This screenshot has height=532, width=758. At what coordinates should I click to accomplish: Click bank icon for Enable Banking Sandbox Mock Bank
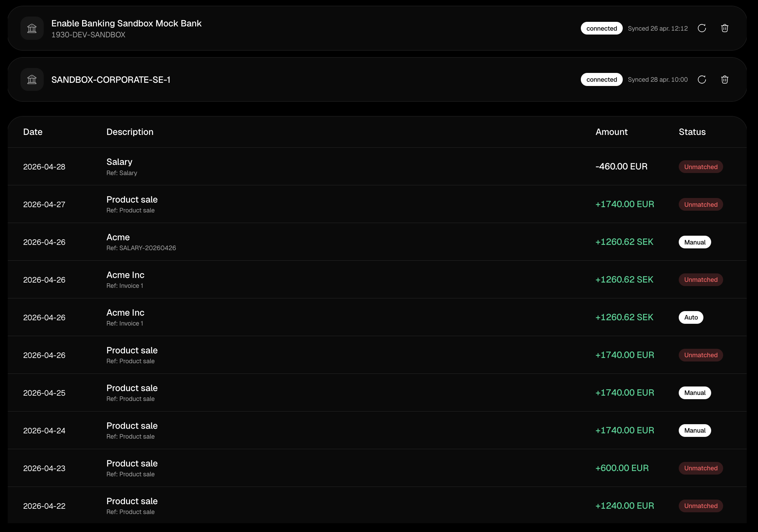point(32,28)
